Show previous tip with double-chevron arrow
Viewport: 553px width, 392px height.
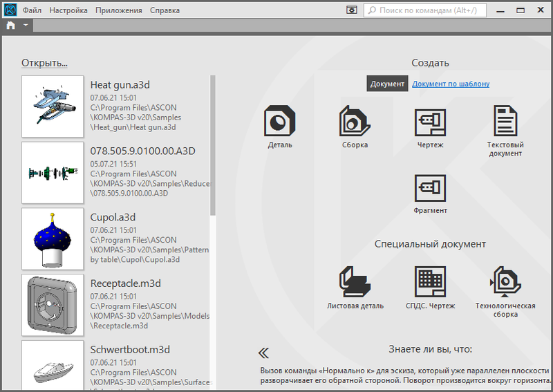263,353
